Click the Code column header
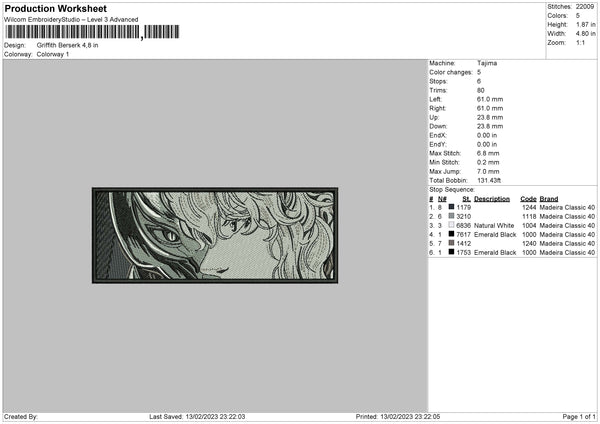 pyautogui.click(x=528, y=199)
